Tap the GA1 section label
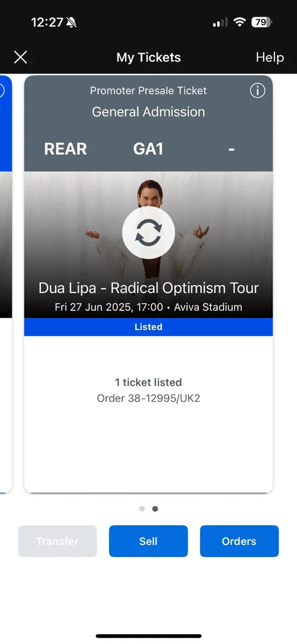Image resolution: width=297 pixels, height=644 pixels. (148, 149)
